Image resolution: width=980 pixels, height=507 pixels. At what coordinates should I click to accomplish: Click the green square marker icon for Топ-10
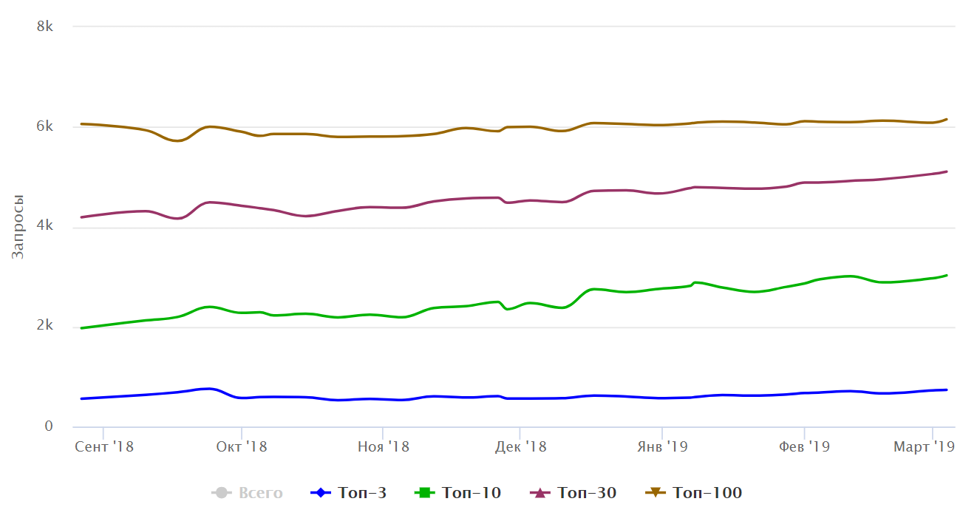[423, 493]
